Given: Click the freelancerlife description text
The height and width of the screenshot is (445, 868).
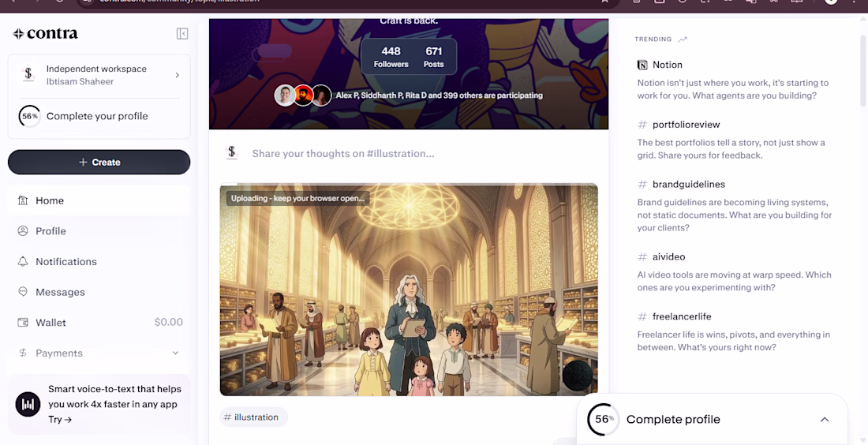Looking at the screenshot, I should [734, 341].
